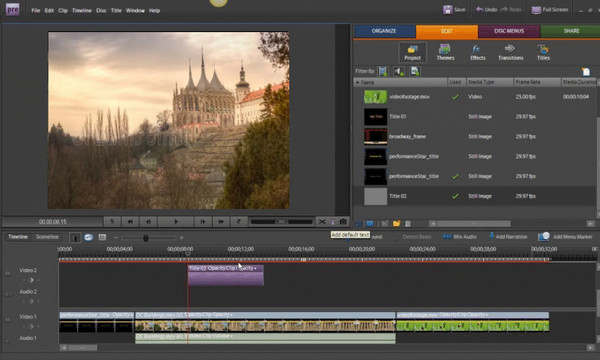Image resolution: width=600 pixels, height=360 pixels.
Task: Switch to the SHARE tab
Action: coord(570,31)
